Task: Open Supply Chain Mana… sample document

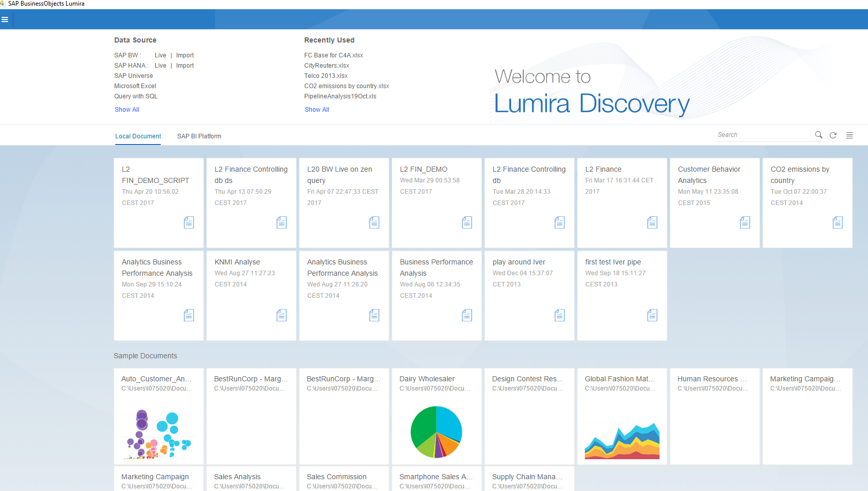Action: coord(530,479)
